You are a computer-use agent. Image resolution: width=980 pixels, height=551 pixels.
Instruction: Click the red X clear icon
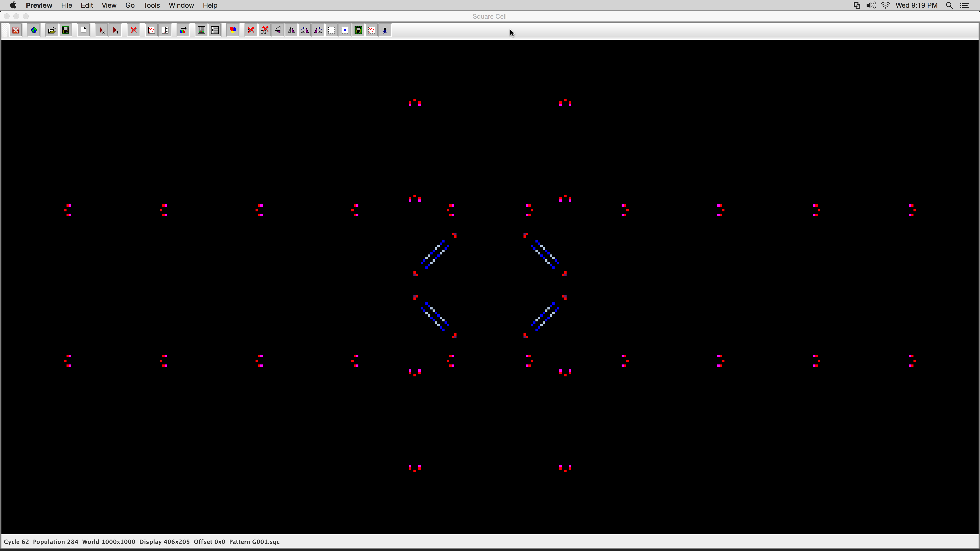134,30
